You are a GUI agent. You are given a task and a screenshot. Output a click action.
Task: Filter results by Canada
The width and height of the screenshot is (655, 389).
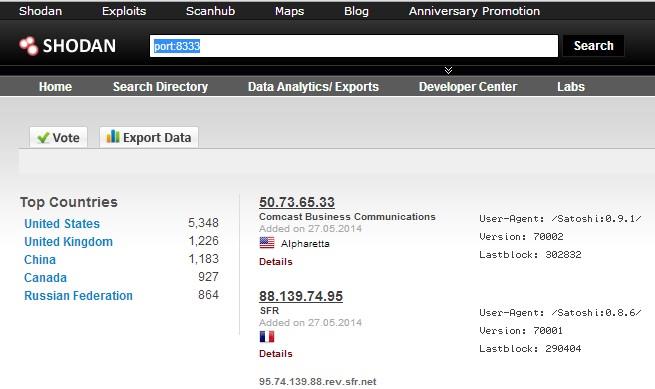coord(45,277)
